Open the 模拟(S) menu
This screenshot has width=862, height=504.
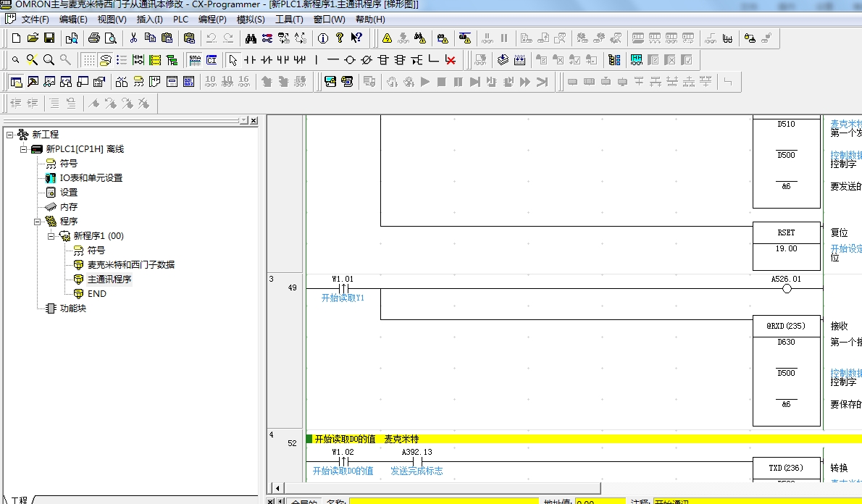click(251, 20)
